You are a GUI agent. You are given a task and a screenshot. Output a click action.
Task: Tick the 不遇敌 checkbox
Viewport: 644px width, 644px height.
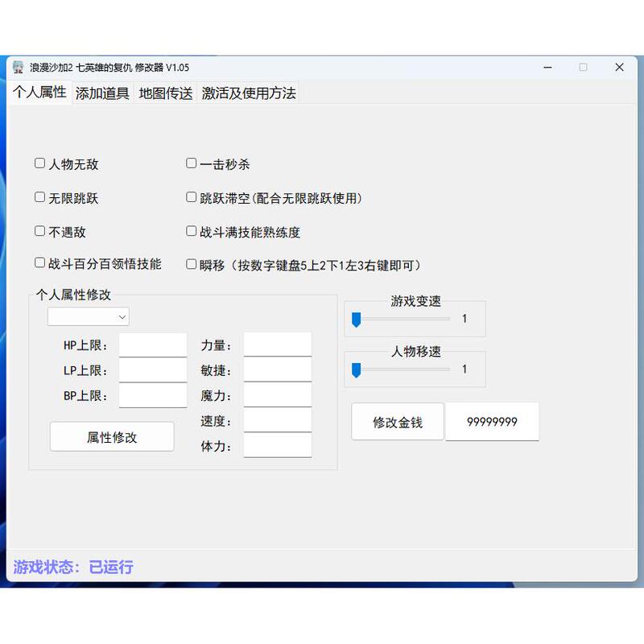pos(39,231)
